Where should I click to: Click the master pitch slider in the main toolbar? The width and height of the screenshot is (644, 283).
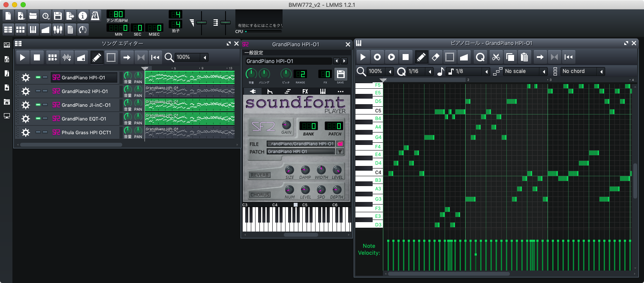coord(226,22)
